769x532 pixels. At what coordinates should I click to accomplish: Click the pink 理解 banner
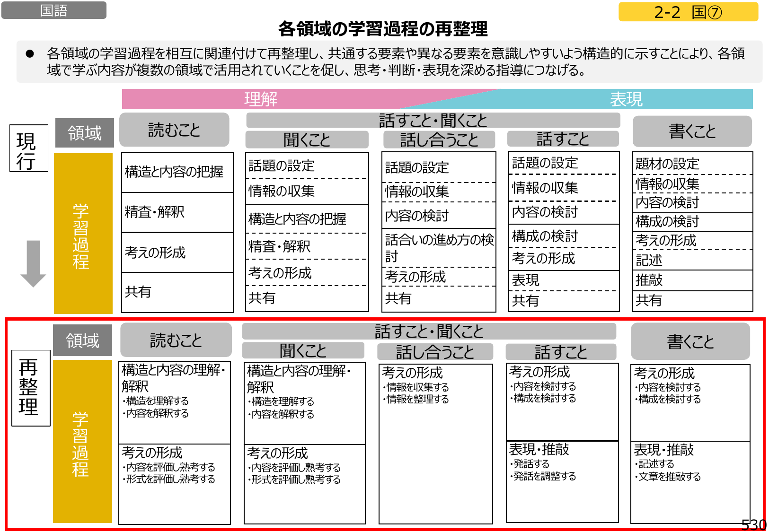[x=261, y=99]
